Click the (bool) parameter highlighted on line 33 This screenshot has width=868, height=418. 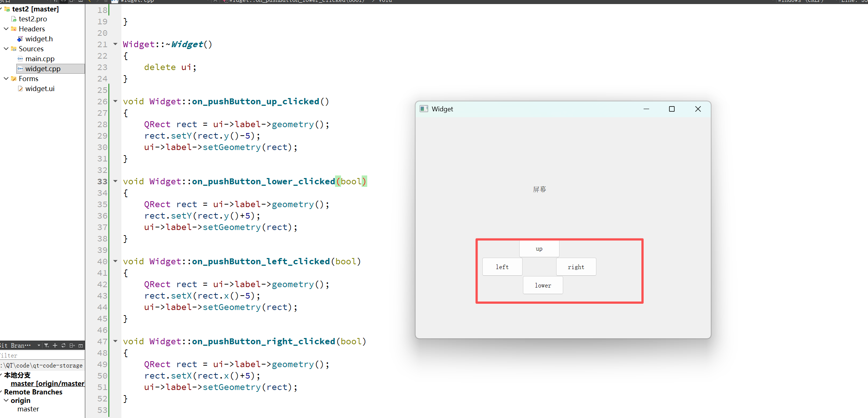pos(351,181)
